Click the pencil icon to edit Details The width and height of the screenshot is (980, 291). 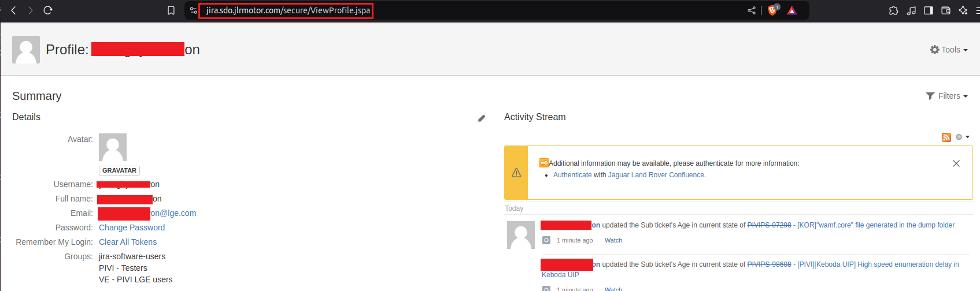(x=481, y=118)
